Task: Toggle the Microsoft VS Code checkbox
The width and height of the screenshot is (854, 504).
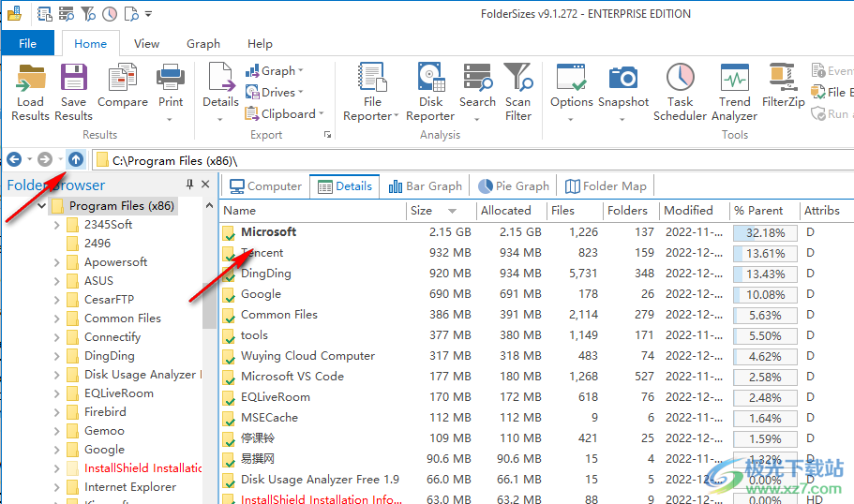Action: (229, 378)
